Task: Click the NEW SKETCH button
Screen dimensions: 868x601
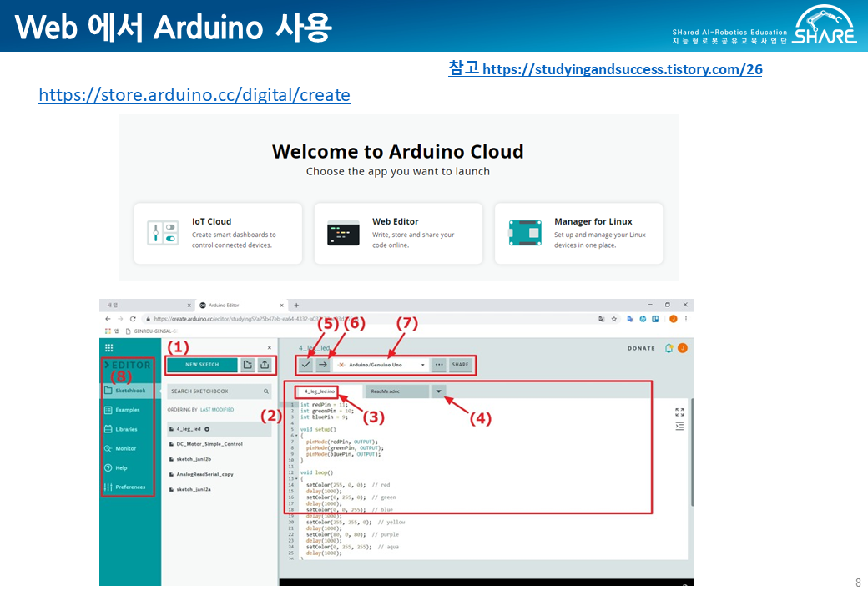Action: [x=202, y=365]
